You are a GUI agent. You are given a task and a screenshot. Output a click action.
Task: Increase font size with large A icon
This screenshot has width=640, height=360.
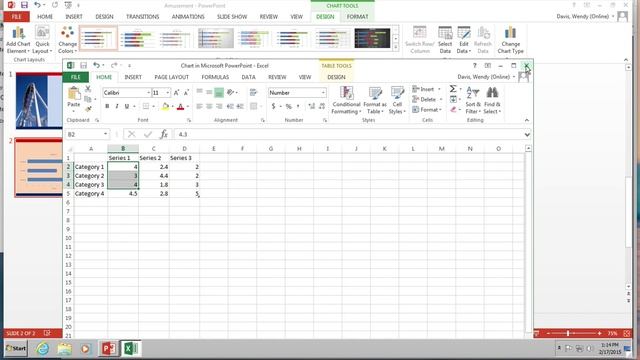176,93
